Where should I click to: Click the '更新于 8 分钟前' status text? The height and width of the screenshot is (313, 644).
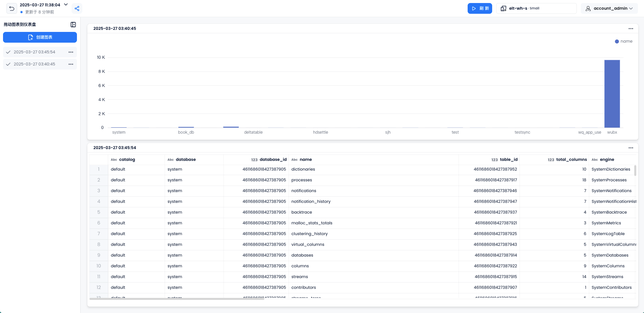(x=39, y=12)
